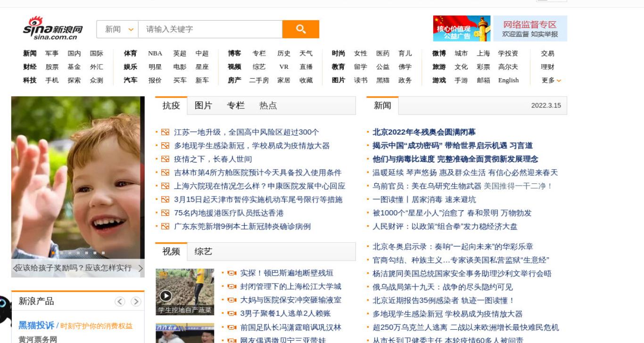Image resolution: width=644 pixels, height=343 pixels.
Task: Click video icon beside 实探！顿巴斯遍地断壁残垣
Action: [x=231, y=273]
